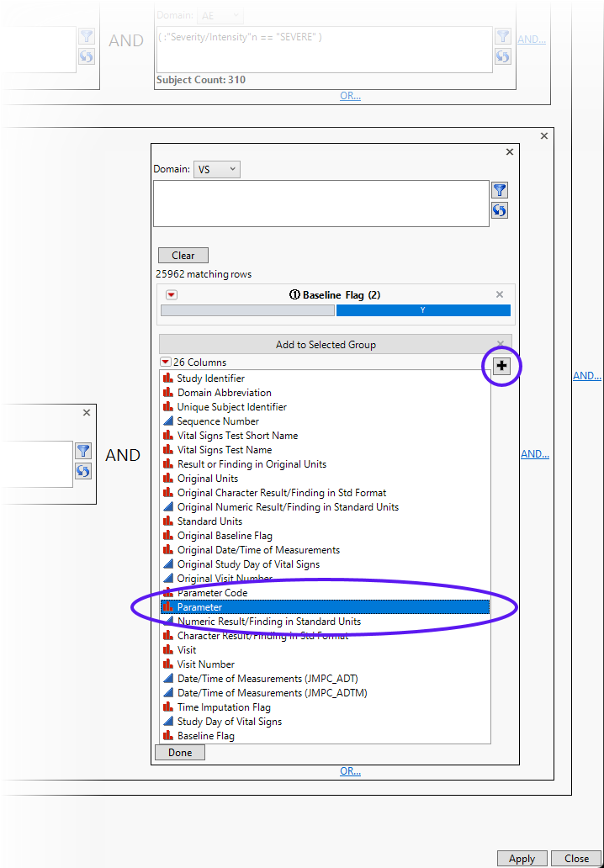Open the Domain VS dropdown
The image size is (604, 868).
(x=216, y=169)
